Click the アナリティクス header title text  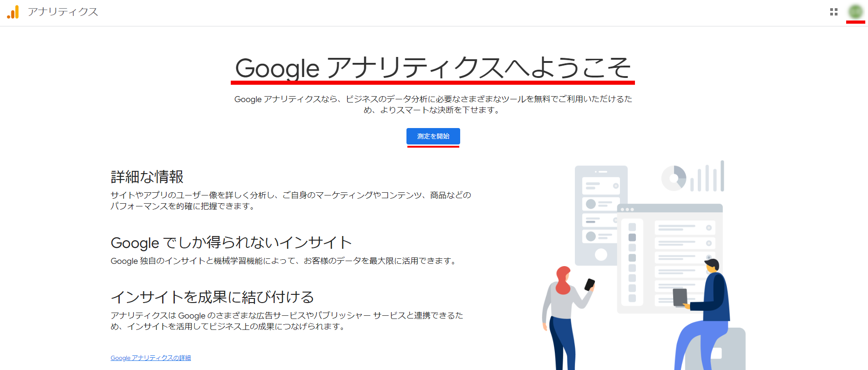tap(63, 12)
